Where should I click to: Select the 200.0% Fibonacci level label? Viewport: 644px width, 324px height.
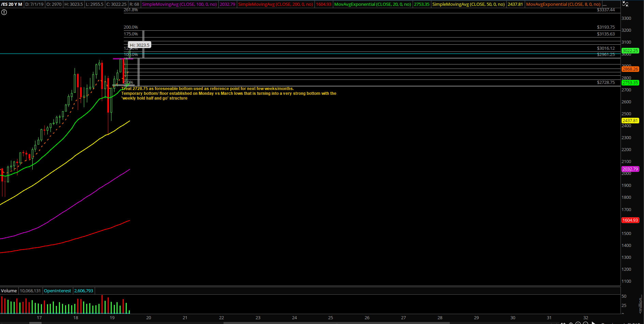(131, 27)
